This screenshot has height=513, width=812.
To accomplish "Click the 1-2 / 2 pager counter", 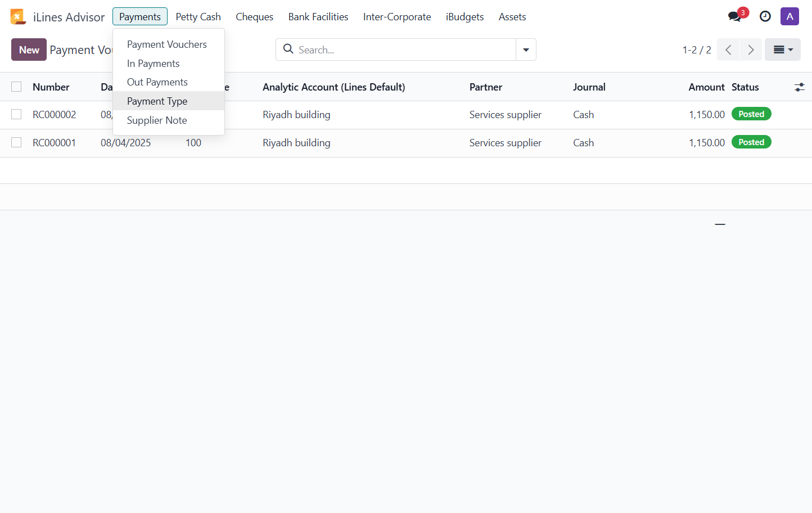I will tap(697, 49).
